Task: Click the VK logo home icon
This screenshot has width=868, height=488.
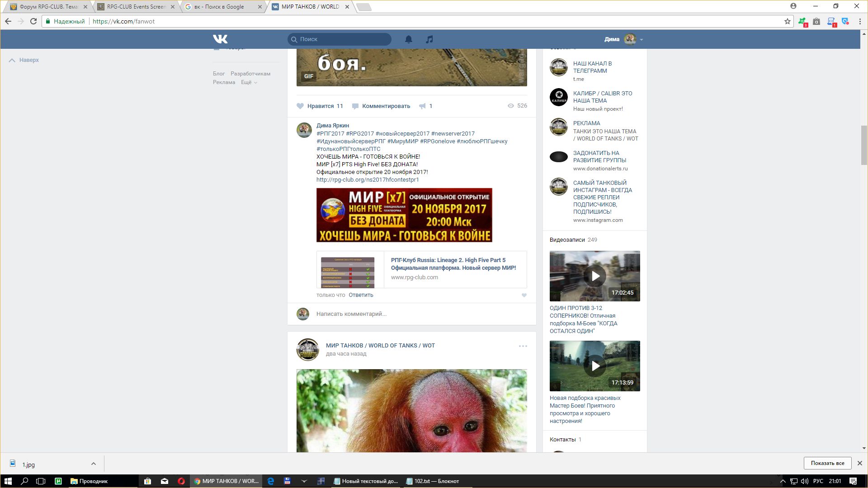Action: click(220, 39)
